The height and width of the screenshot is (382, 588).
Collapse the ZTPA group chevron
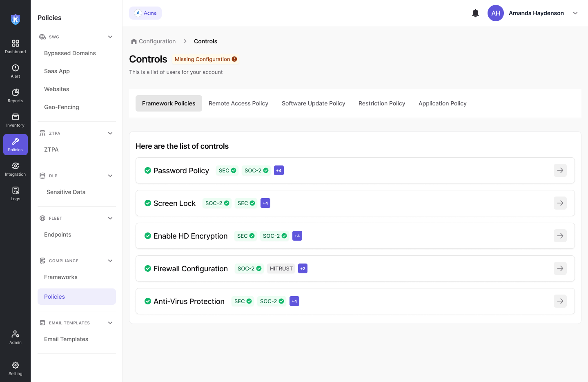point(110,133)
